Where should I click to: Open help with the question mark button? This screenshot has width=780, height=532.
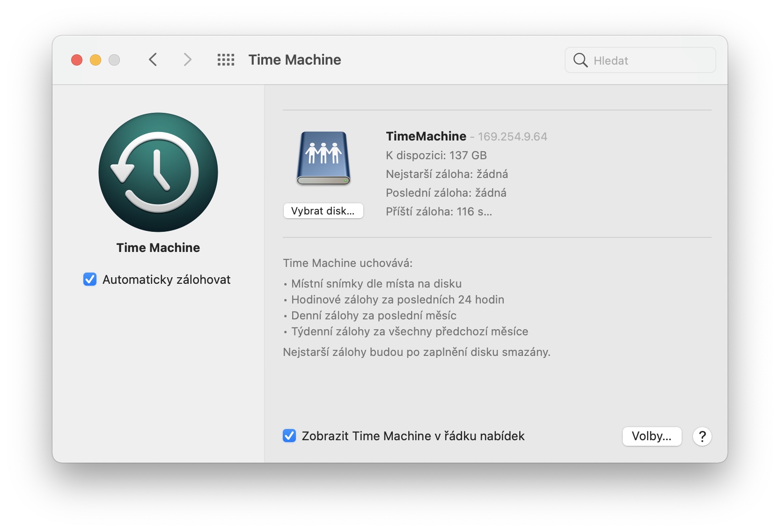(x=702, y=436)
